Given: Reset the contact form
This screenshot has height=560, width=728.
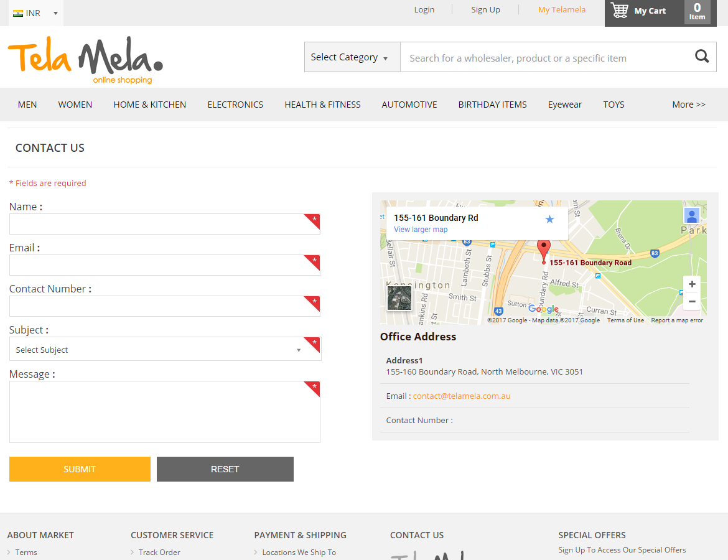Looking at the screenshot, I should coord(225,469).
